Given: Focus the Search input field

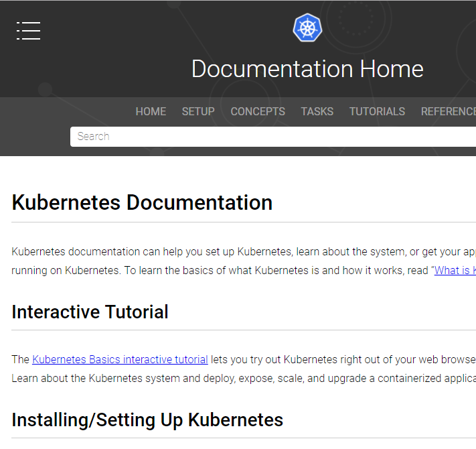Looking at the screenshot, I should pyautogui.click(x=273, y=137).
